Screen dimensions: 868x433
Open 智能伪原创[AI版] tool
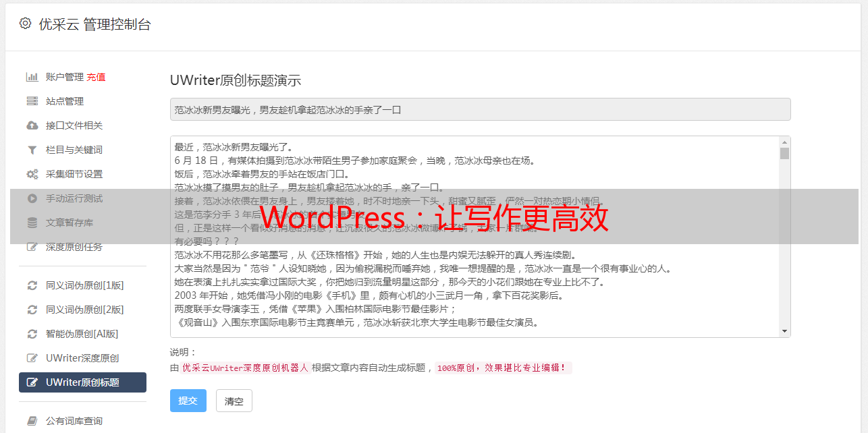[82, 334]
